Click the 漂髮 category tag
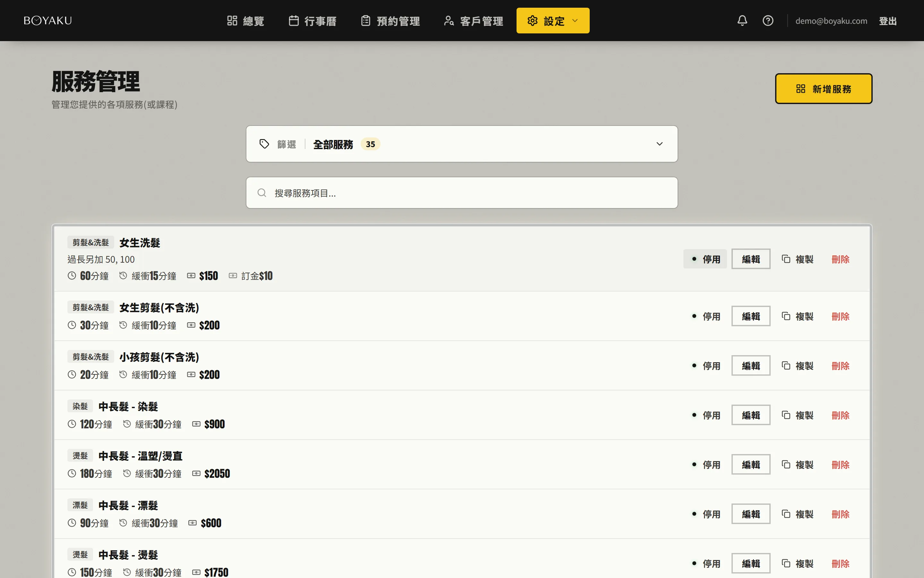924x578 pixels. 80,505
